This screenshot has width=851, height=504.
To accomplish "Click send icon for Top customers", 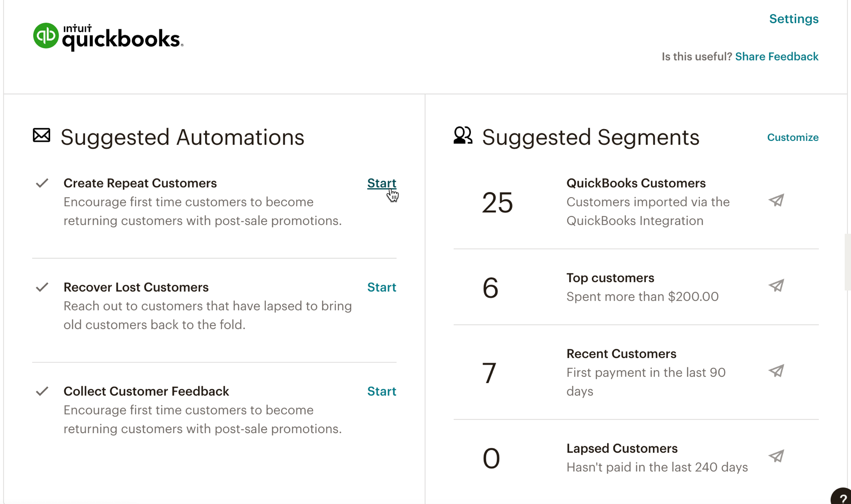I will pos(776,286).
